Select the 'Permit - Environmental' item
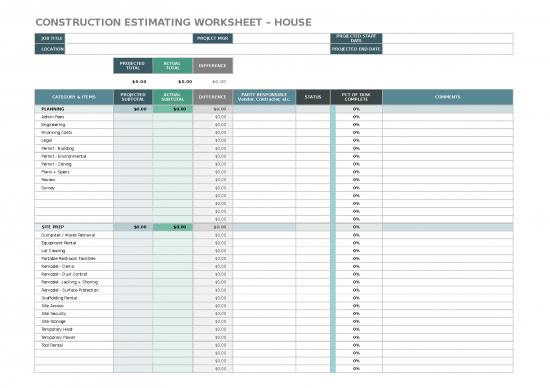The height and width of the screenshot is (388, 550). (x=63, y=156)
